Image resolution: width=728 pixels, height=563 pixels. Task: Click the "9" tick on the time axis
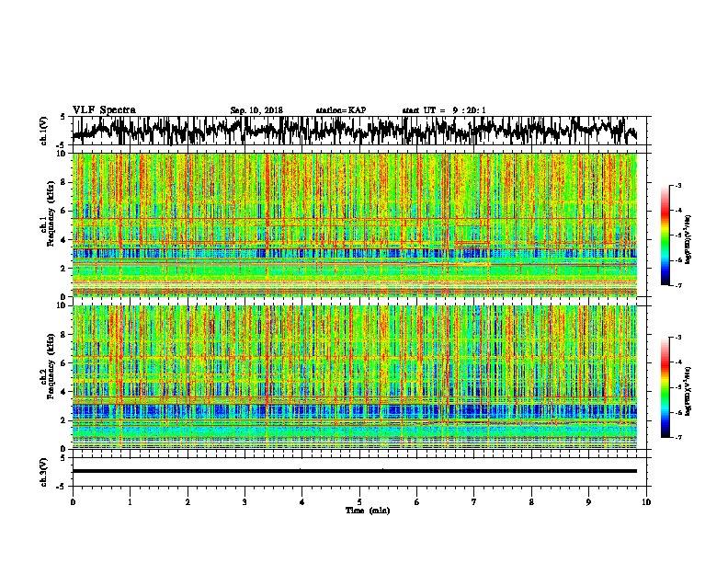pyautogui.click(x=588, y=502)
